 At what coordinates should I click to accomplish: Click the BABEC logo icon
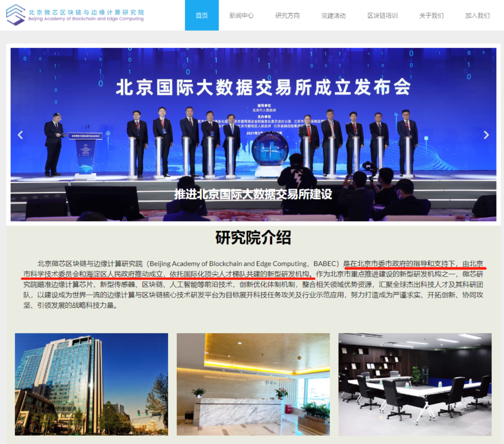(x=15, y=15)
